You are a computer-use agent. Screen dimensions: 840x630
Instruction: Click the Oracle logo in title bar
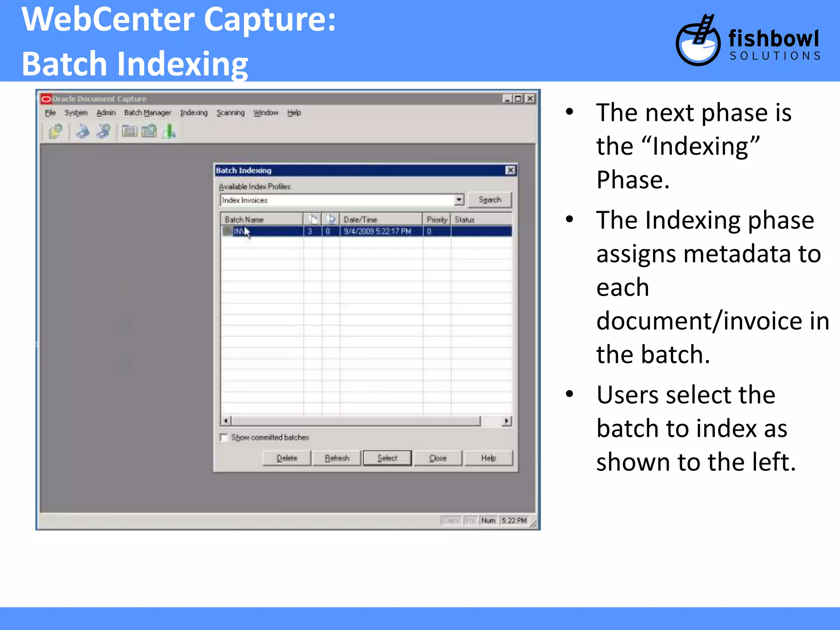tap(46, 99)
